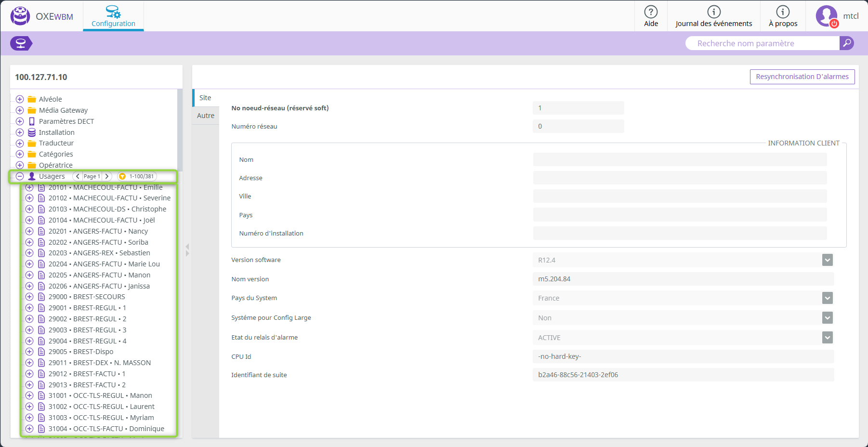This screenshot has height=447, width=868.
Task: Collapse the Usagers tree node
Action: (x=20, y=176)
